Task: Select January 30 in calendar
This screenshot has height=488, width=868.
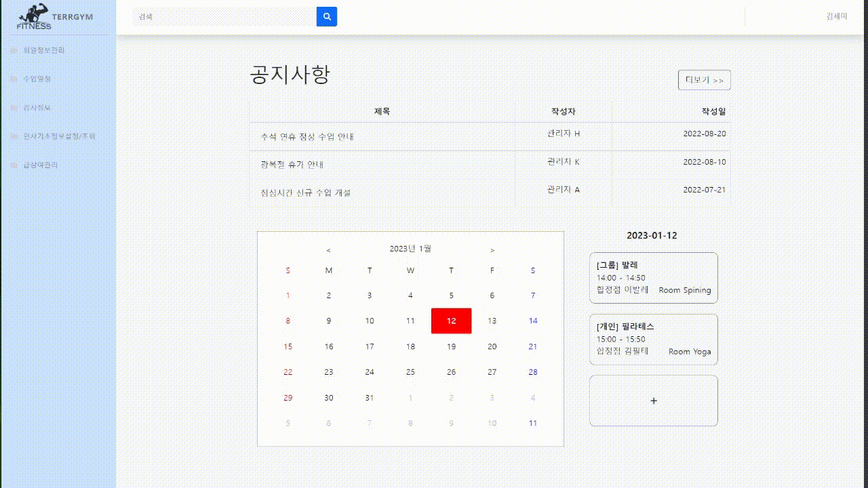Action: pyautogui.click(x=329, y=398)
